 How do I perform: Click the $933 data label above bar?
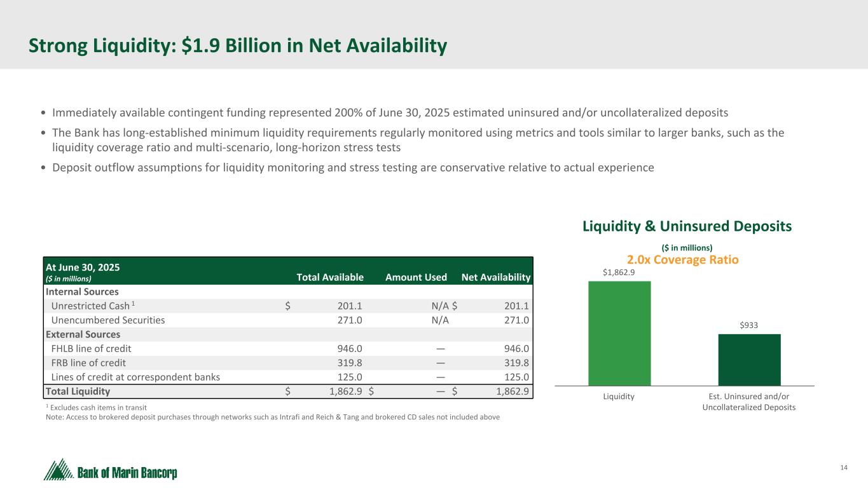click(x=749, y=325)
